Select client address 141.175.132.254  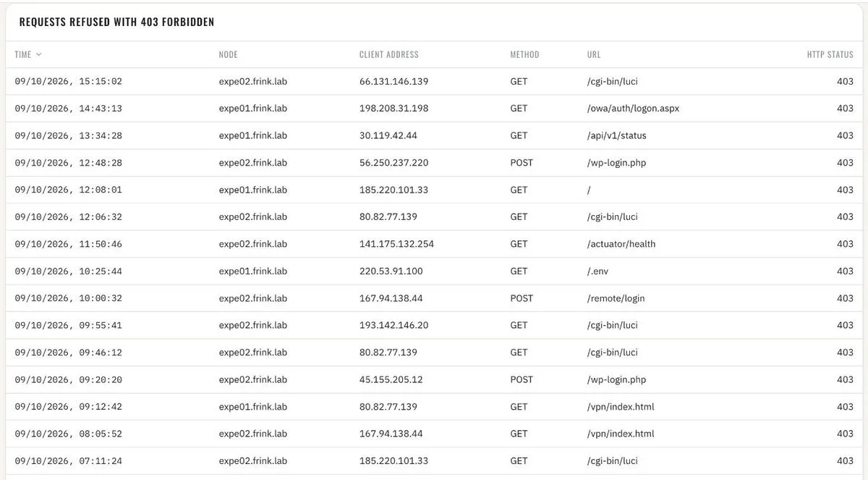[x=396, y=244]
